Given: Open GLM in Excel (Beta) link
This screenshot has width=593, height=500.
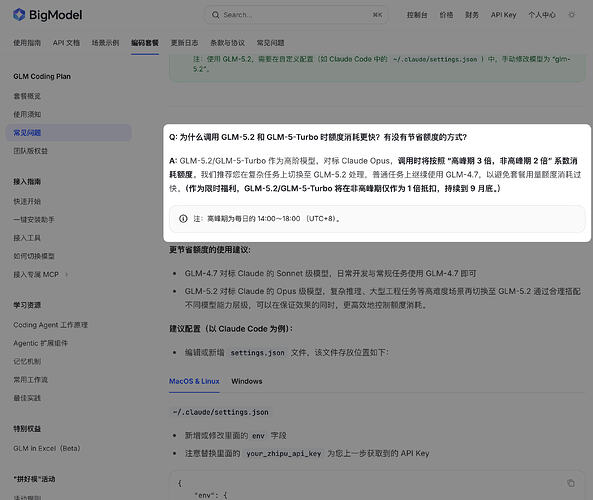Looking at the screenshot, I should pos(47,448).
